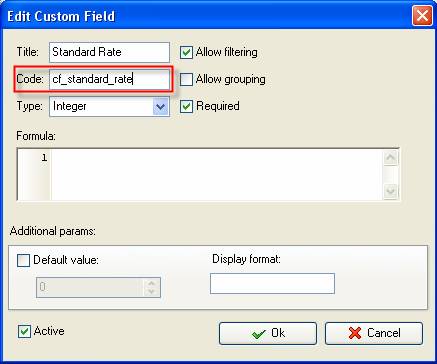Click the Display format text box
437x364 pixels.
(272, 284)
